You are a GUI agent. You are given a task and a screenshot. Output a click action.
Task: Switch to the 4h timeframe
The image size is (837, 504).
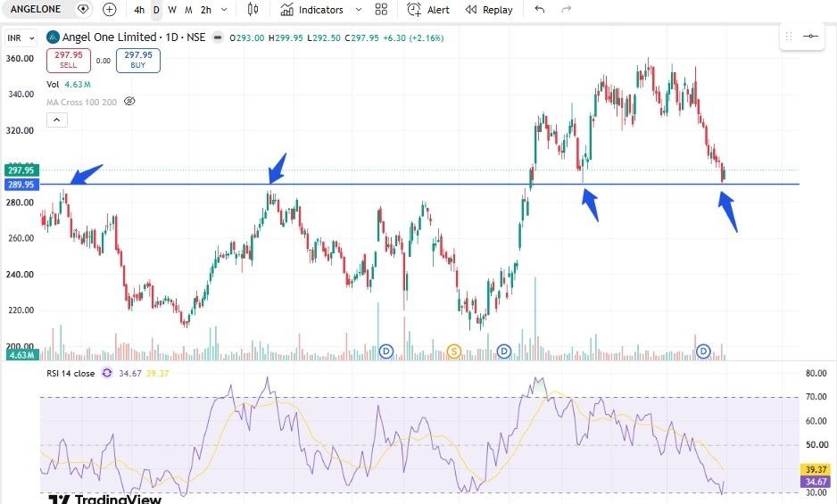tap(139, 10)
